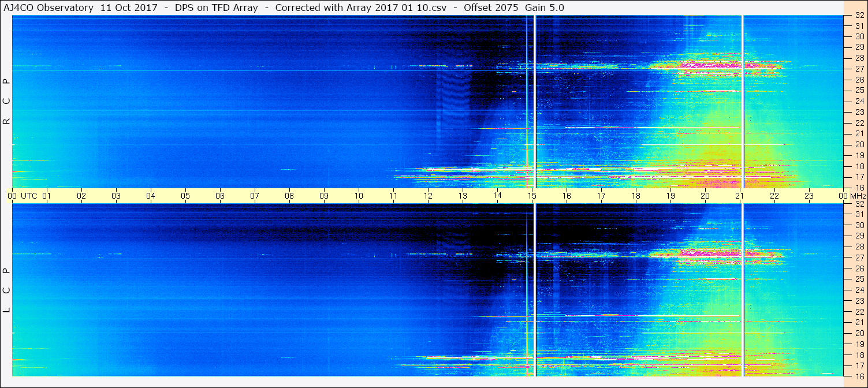
Task: Pick the 07 hour mark on time axis
Action: click(255, 196)
